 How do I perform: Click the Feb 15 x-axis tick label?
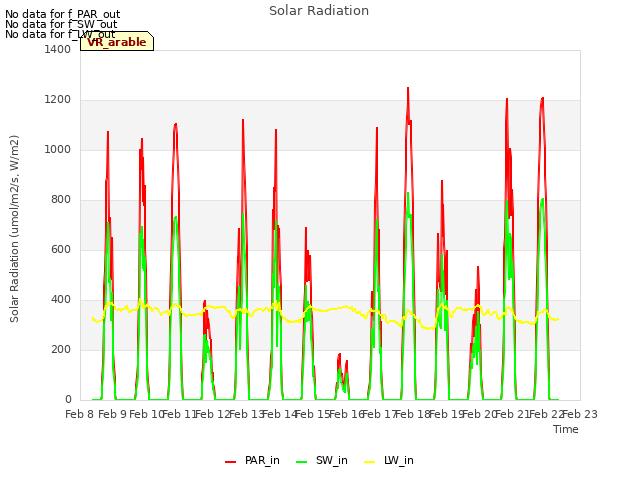pos(313,414)
